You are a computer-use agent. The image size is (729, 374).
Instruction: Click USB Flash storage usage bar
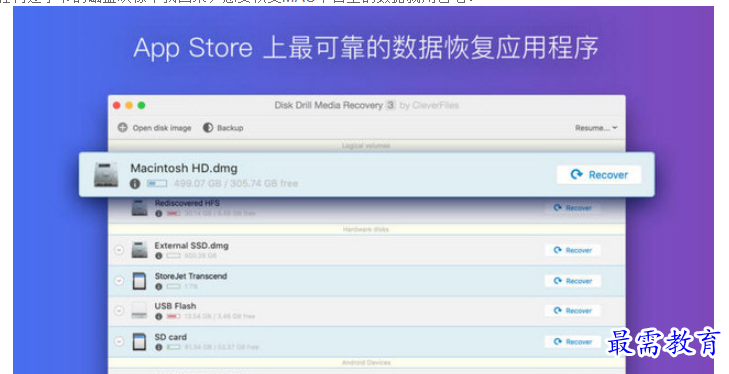173,316
